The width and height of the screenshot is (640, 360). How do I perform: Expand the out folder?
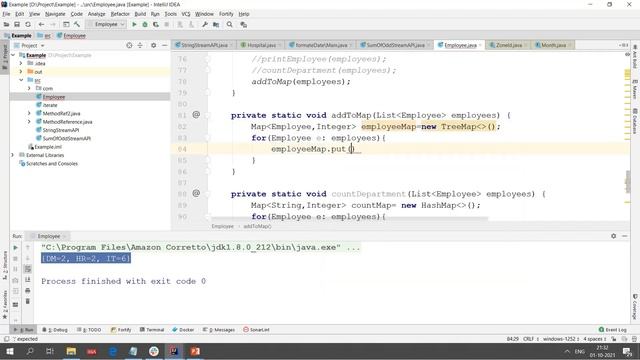click(21, 71)
